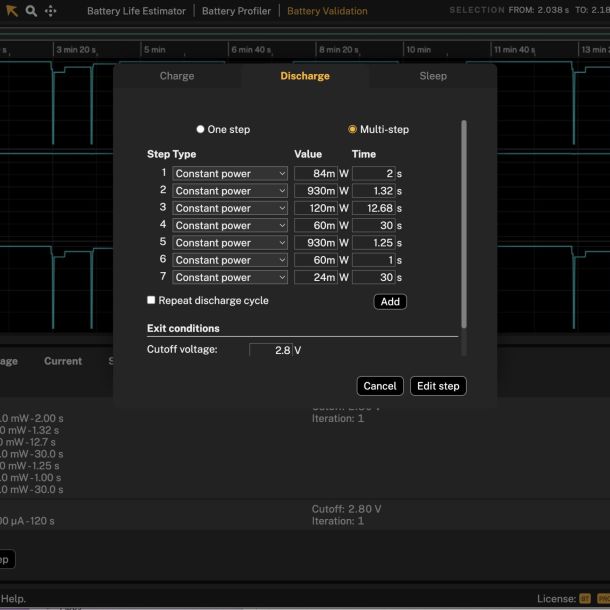
Task: Click the first License badge icon
Action: (585, 599)
